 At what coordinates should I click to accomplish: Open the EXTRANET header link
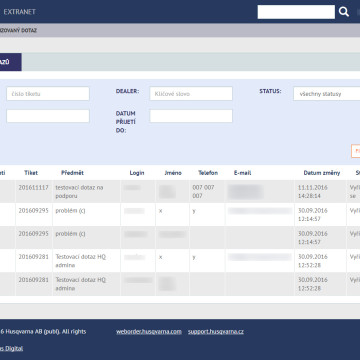[19, 12]
